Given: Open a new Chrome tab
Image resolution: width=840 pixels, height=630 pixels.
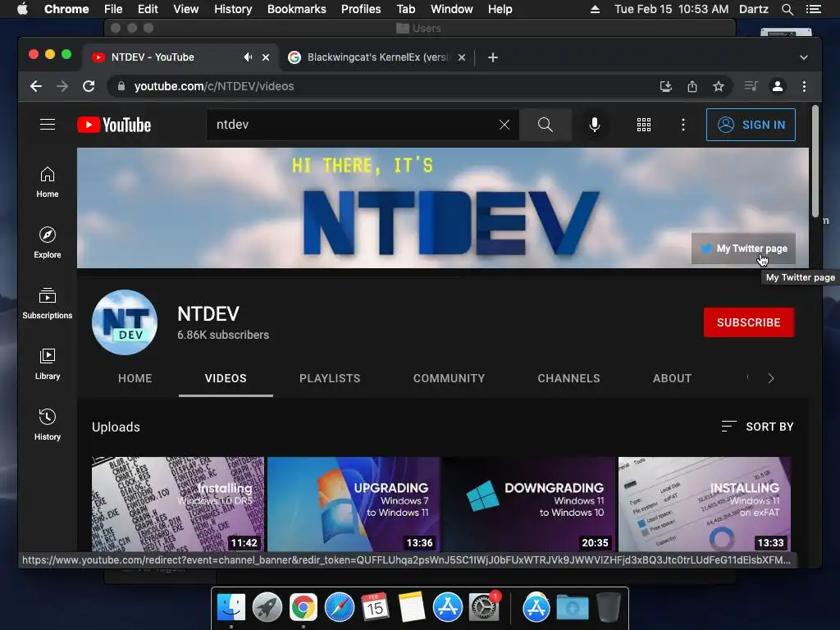Looking at the screenshot, I should [493, 57].
